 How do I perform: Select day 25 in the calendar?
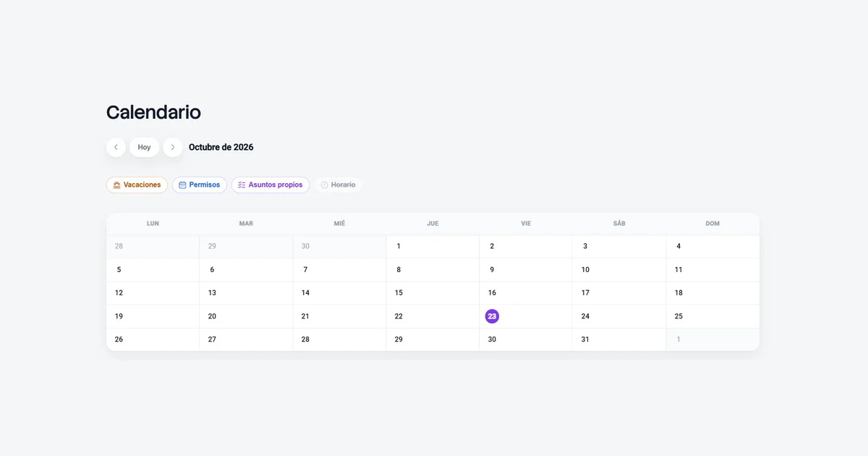712,316
